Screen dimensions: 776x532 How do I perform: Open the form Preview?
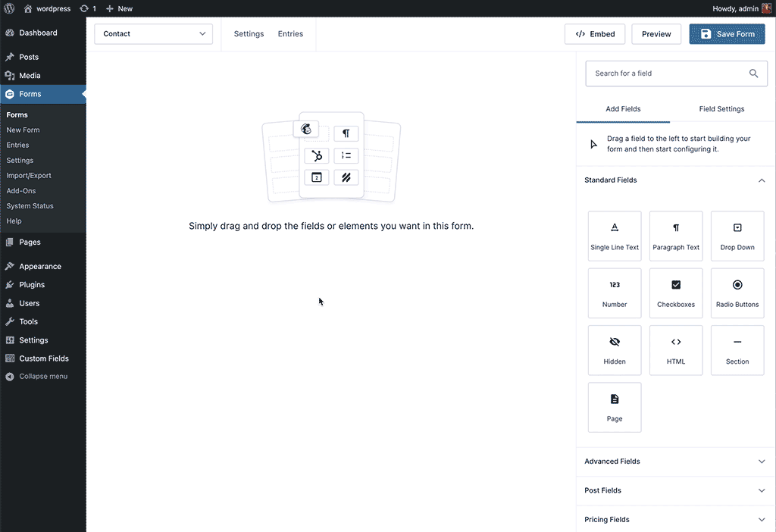click(x=656, y=33)
